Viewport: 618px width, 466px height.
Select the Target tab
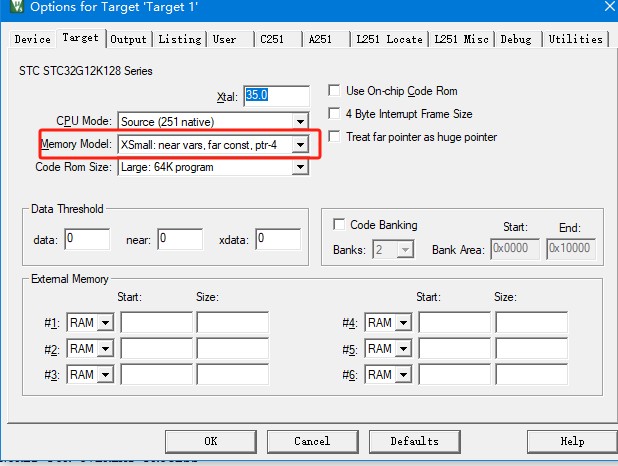tap(80, 37)
